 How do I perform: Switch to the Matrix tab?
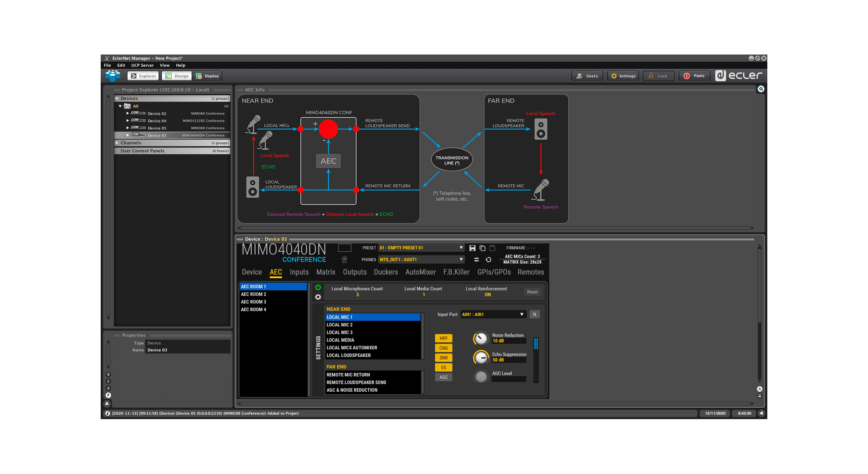click(325, 272)
